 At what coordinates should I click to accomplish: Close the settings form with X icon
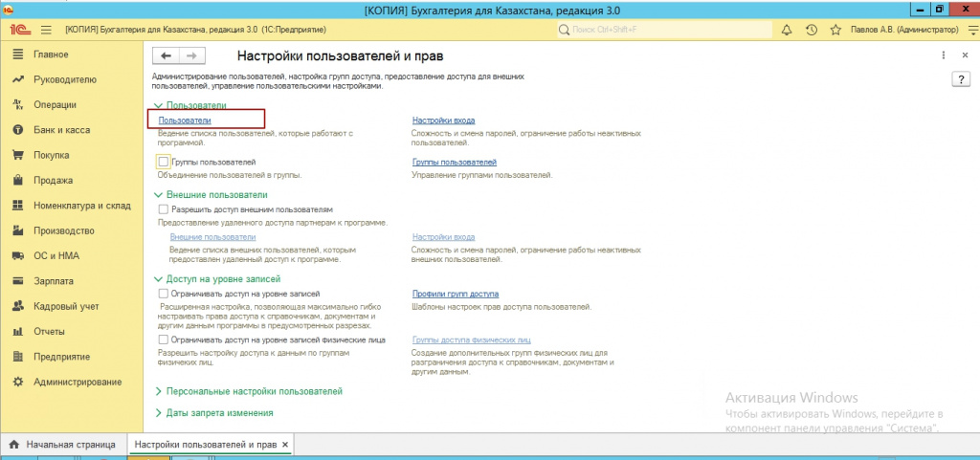(965, 55)
